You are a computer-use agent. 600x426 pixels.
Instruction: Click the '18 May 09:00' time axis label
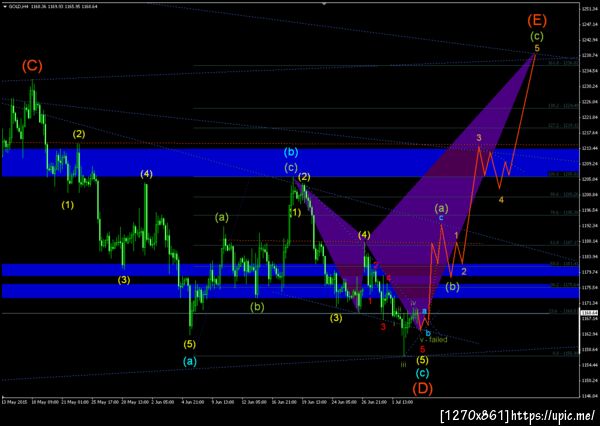pyautogui.click(x=45, y=402)
